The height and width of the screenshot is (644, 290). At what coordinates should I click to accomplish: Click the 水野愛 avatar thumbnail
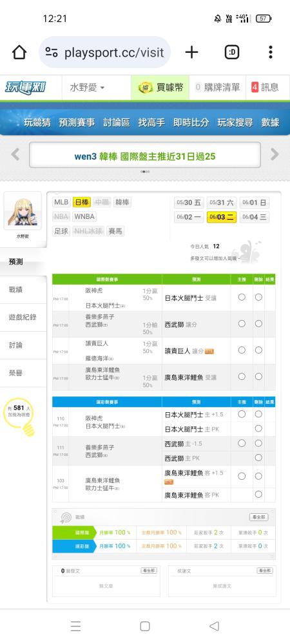tap(23, 211)
